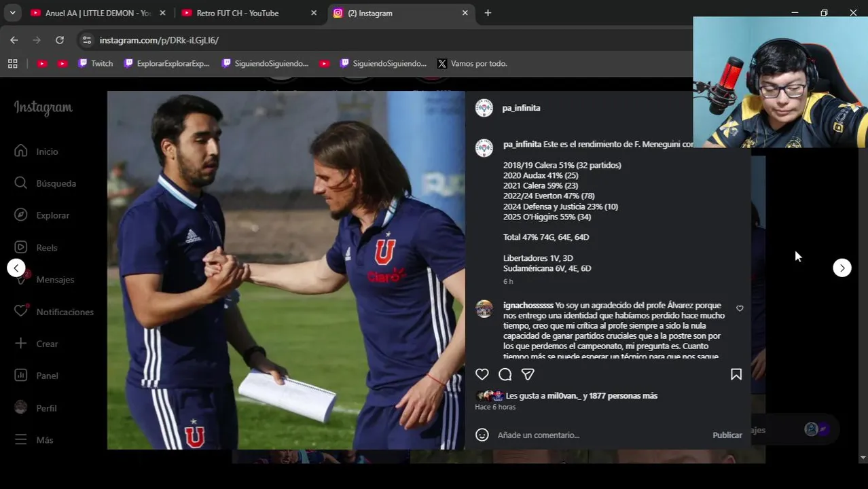Image resolution: width=868 pixels, height=489 pixels.
Task: Open the tab search dropdown
Action: pyautogui.click(x=12, y=13)
